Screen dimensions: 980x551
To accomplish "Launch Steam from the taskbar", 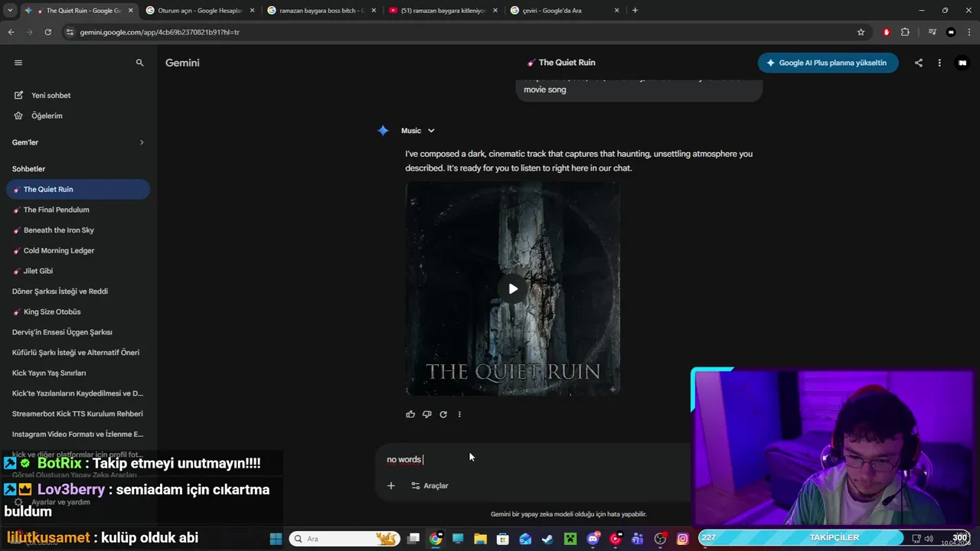I will 547,539.
